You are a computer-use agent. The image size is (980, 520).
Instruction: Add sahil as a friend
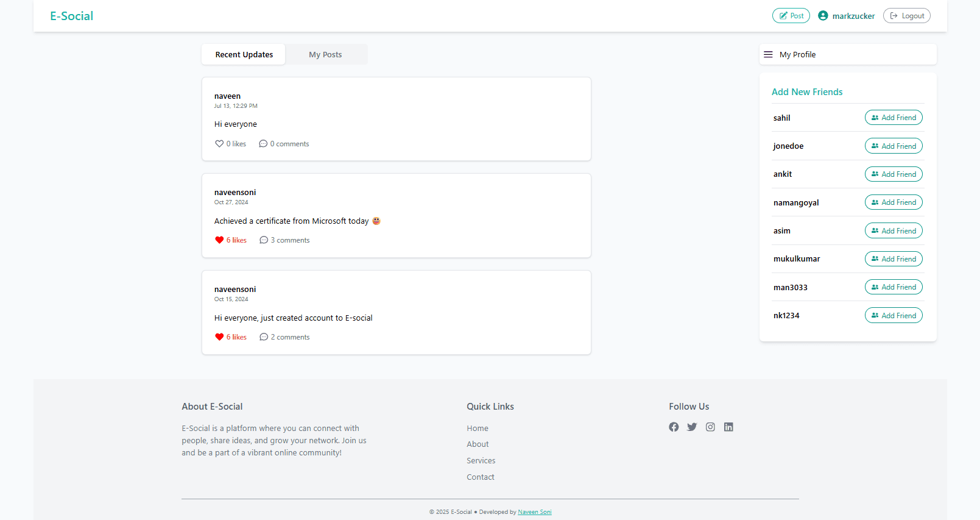894,118
